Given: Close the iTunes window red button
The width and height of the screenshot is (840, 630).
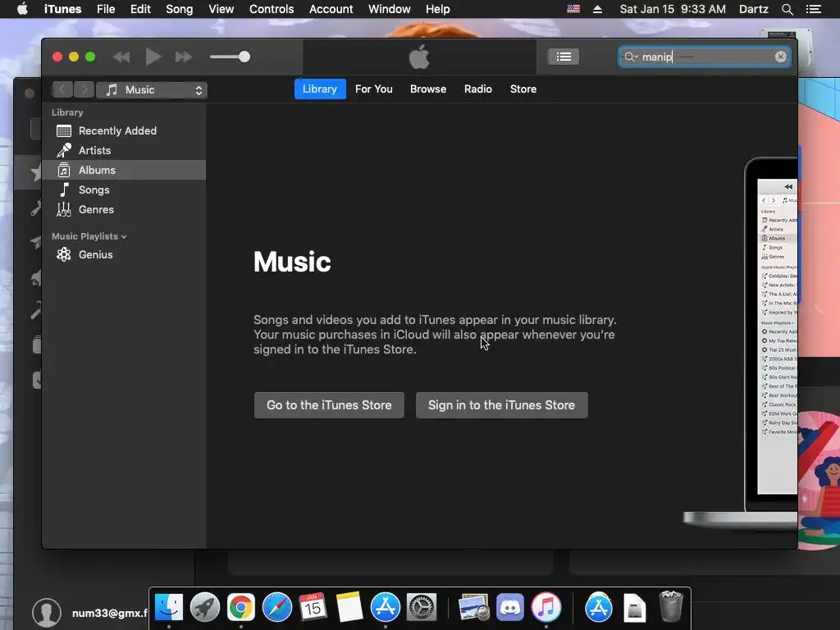Looking at the screenshot, I should [x=57, y=57].
